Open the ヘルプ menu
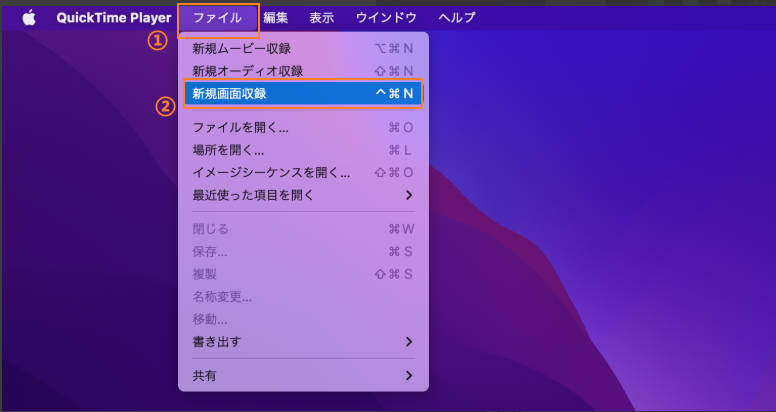The height and width of the screenshot is (412, 776). coord(457,18)
